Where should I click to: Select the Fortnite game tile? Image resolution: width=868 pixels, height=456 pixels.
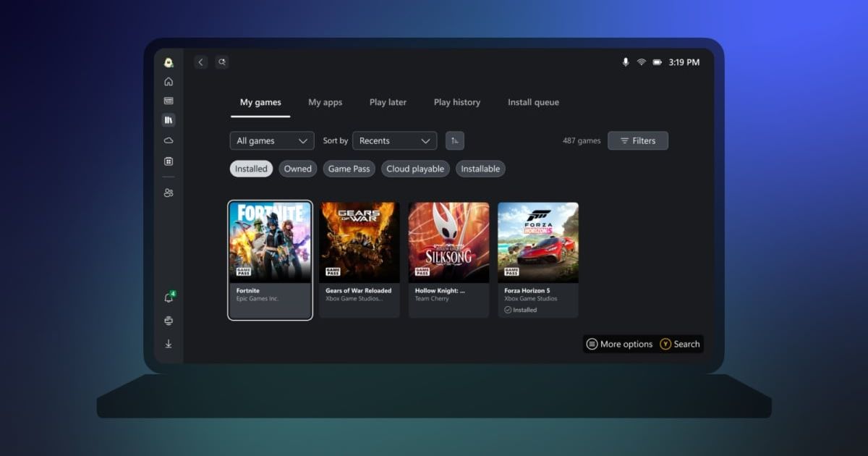click(x=270, y=259)
